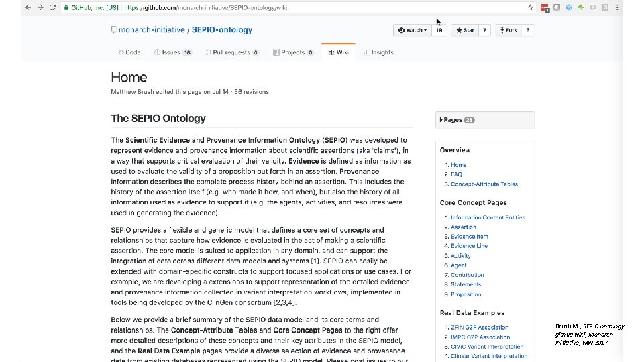This screenshot has height=362, width=644.
Task: Open CIViC Variant Interpretation example
Action: click(487, 347)
